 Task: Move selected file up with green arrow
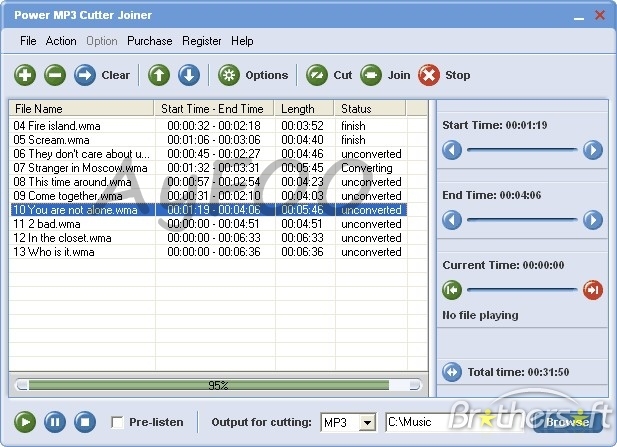pyautogui.click(x=159, y=75)
